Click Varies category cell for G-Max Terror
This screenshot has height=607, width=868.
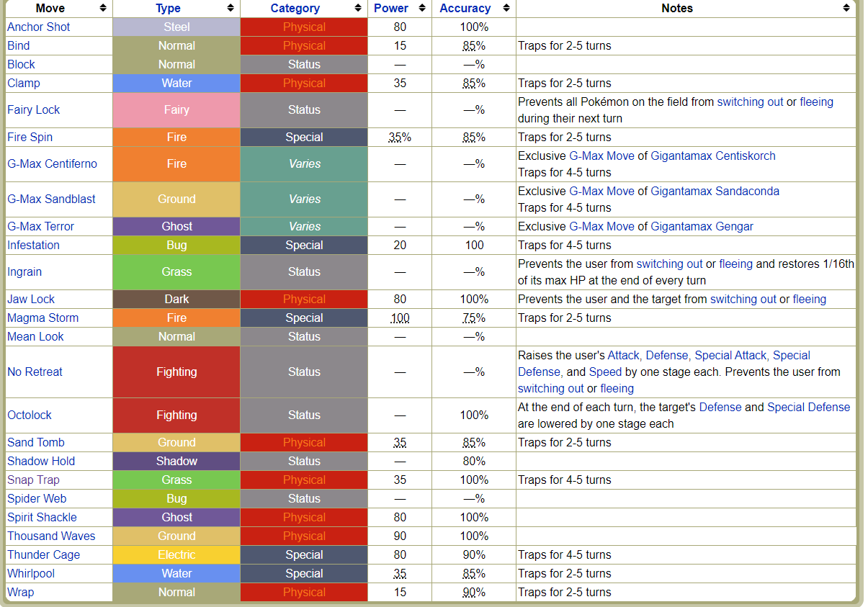coord(304,226)
